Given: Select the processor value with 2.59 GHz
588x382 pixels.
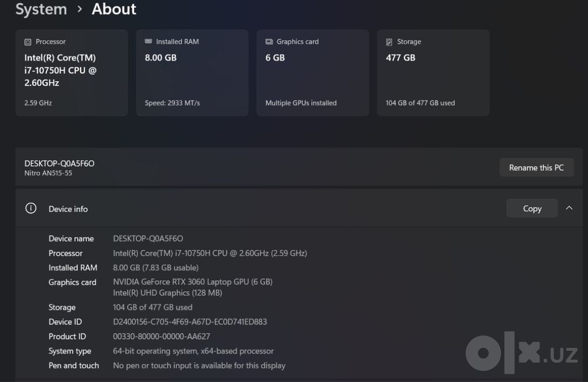Looking at the screenshot, I should pyautogui.click(x=210, y=253).
